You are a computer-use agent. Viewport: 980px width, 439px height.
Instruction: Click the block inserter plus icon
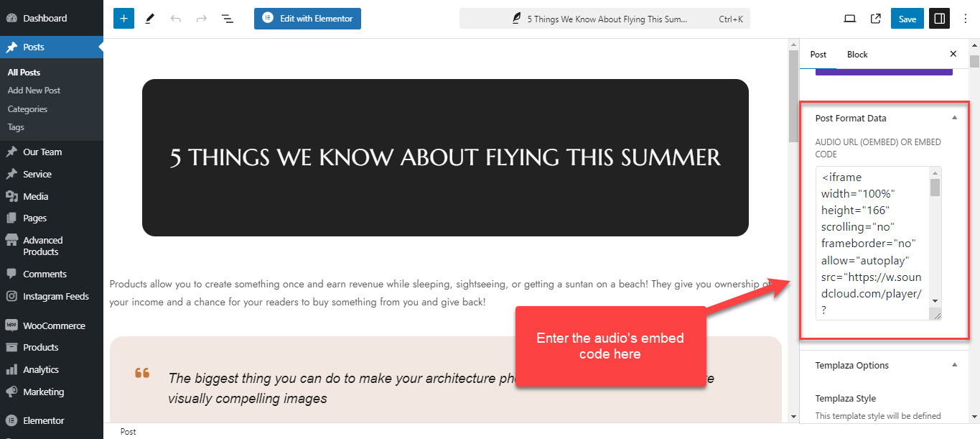123,19
